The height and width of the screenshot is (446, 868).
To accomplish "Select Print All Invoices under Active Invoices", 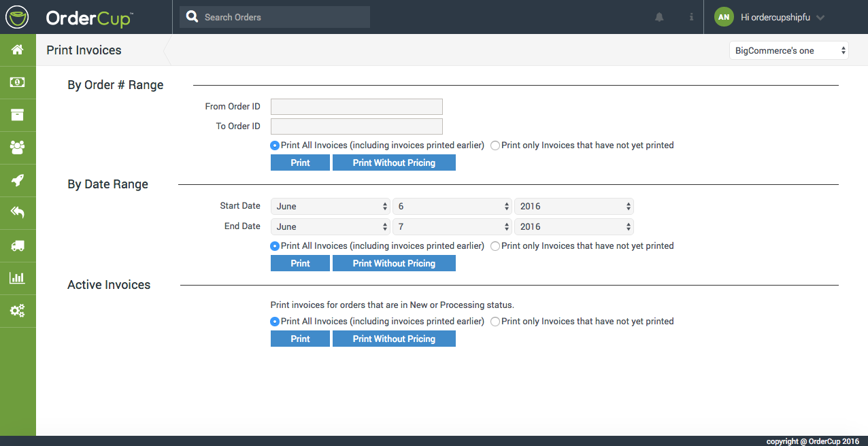I will (275, 322).
